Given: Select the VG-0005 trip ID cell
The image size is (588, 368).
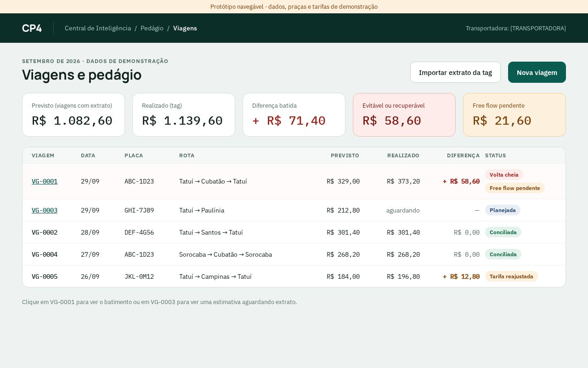Looking at the screenshot, I should click(x=45, y=276).
